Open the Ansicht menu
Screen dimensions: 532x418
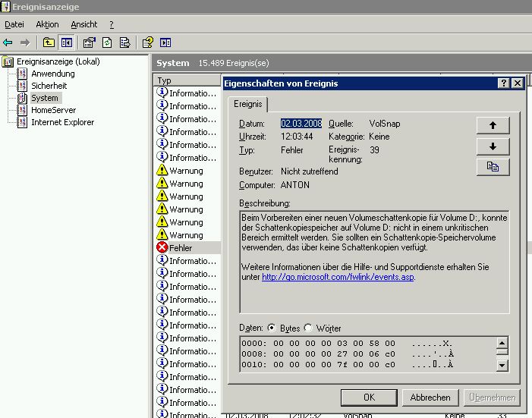(x=83, y=24)
